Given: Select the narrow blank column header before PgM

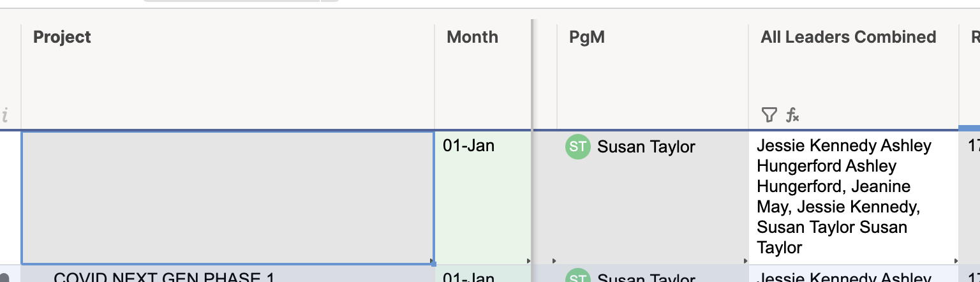Looking at the screenshot, I should tap(546, 77).
